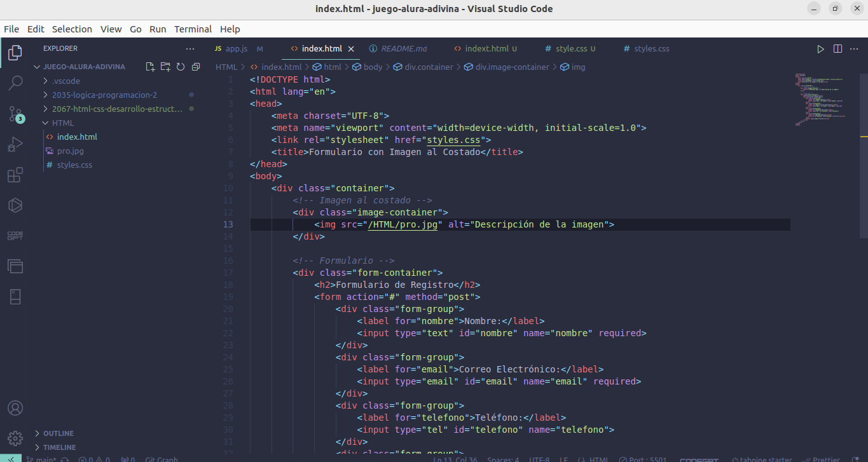Click the 'Formulario de Registro' heading text

coord(394,285)
